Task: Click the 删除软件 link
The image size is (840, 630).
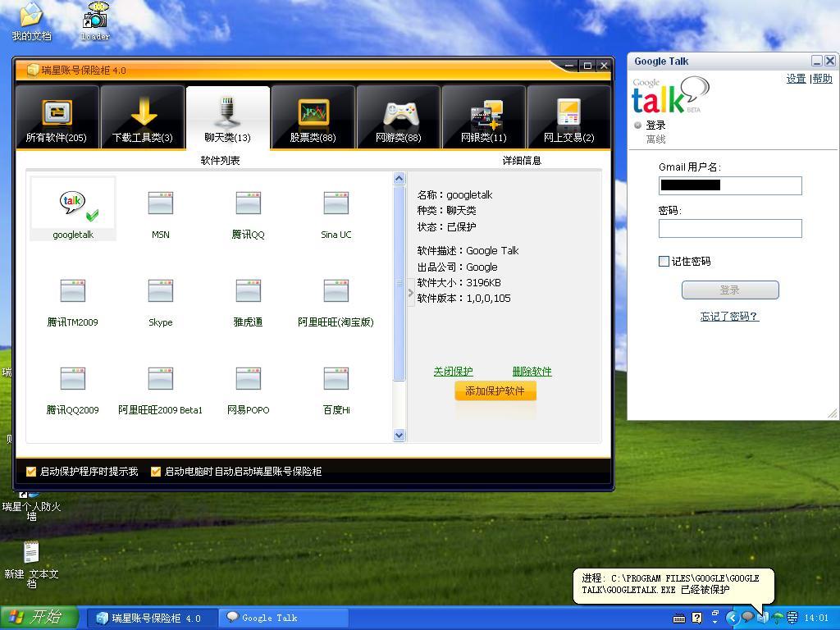Action: 532,372
